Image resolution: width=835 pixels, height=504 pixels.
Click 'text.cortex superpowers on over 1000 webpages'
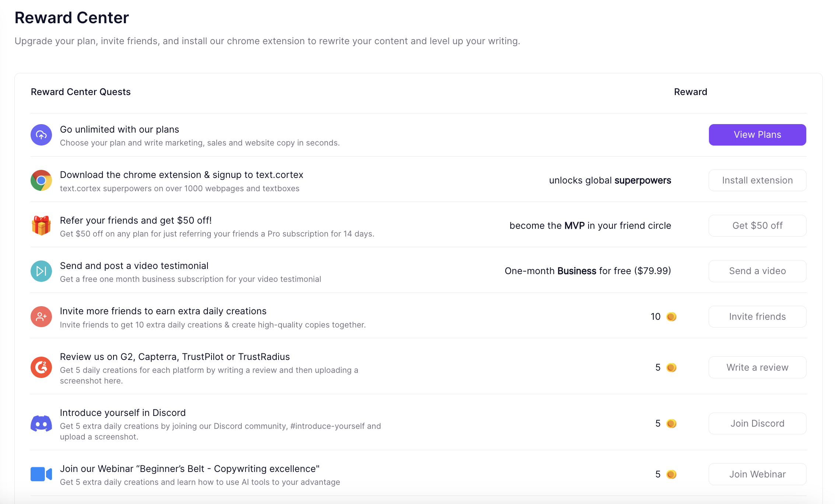[180, 188]
